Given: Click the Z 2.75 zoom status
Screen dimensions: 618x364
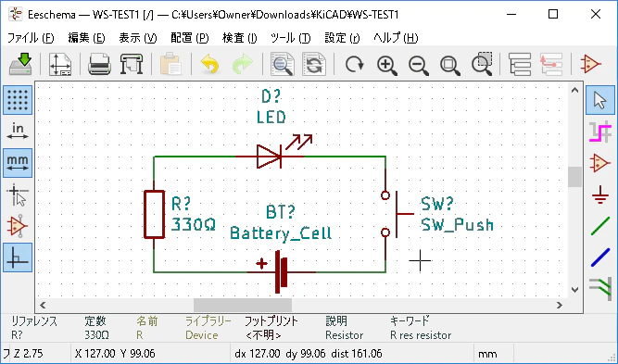Looking at the screenshot, I should click(x=28, y=354).
